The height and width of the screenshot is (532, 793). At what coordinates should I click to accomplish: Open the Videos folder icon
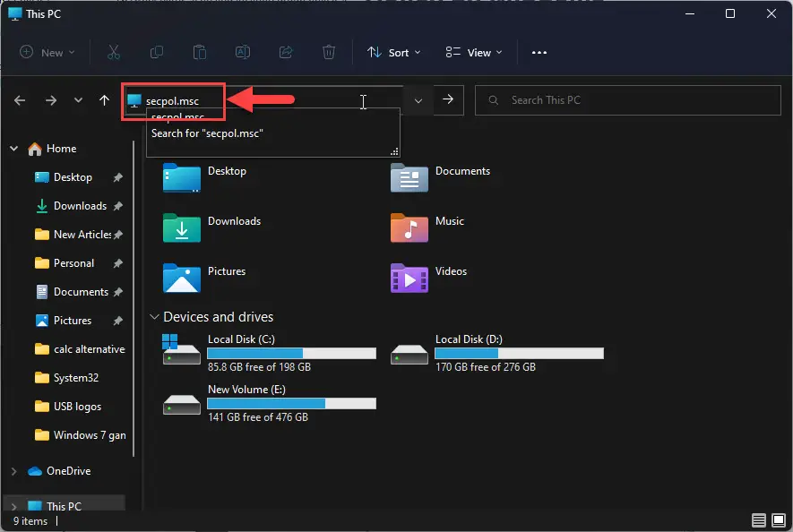point(409,278)
